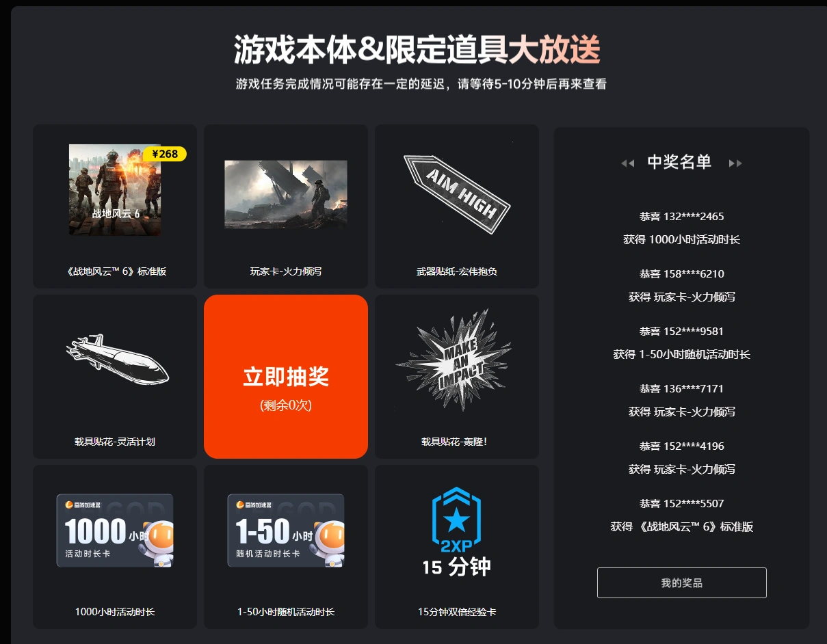Click the ¥268 yellow price tag
Screen dimensions: 827x644
click(165, 154)
